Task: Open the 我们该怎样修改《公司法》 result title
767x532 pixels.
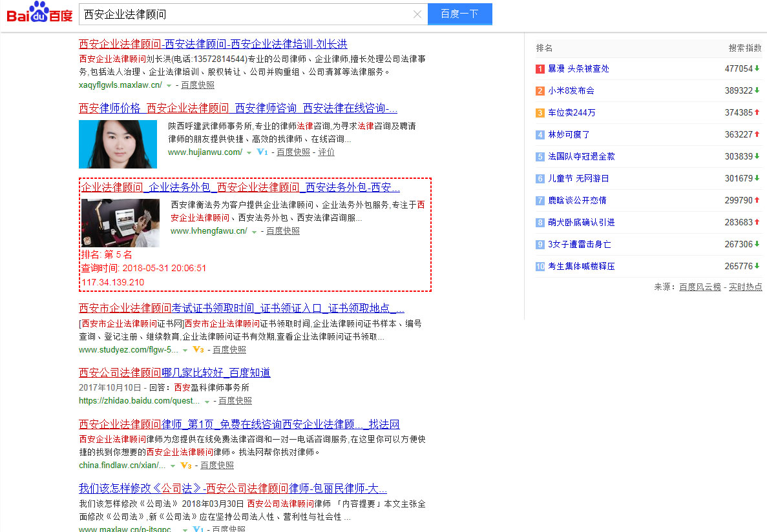Action: tap(233, 489)
